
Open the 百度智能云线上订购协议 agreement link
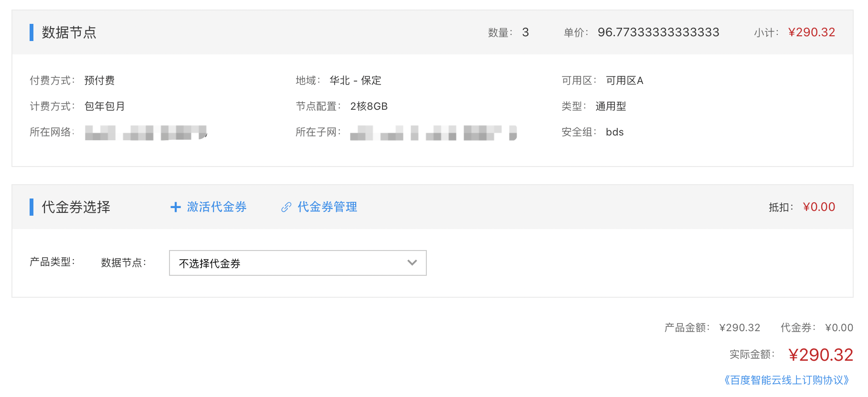click(786, 380)
